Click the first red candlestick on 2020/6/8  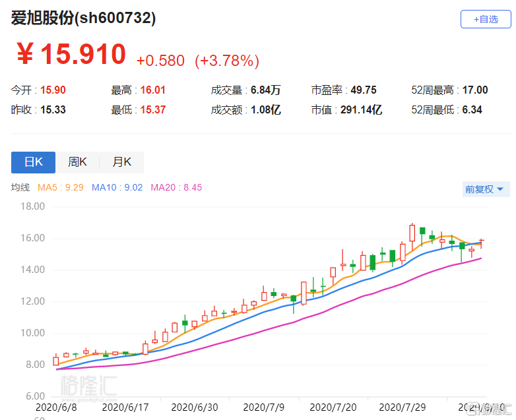click(56, 361)
